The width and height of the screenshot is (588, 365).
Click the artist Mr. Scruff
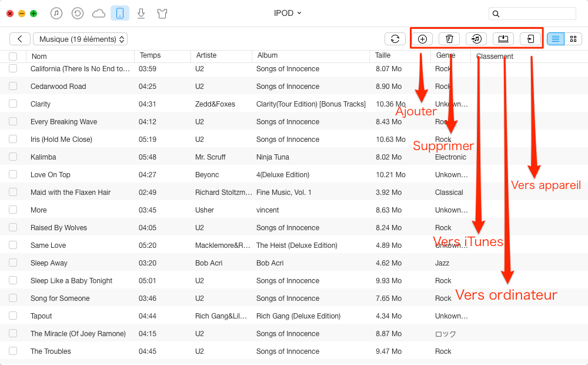pyautogui.click(x=210, y=157)
